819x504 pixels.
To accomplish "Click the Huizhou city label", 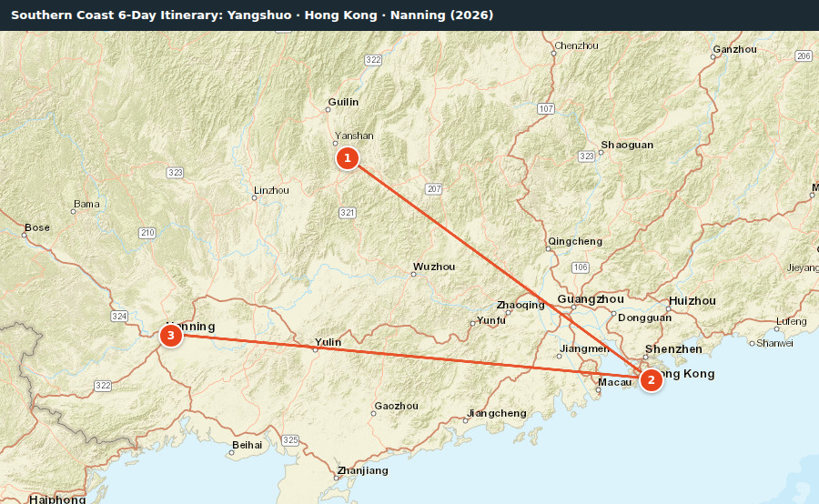I will pyautogui.click(x=693, y=301).
